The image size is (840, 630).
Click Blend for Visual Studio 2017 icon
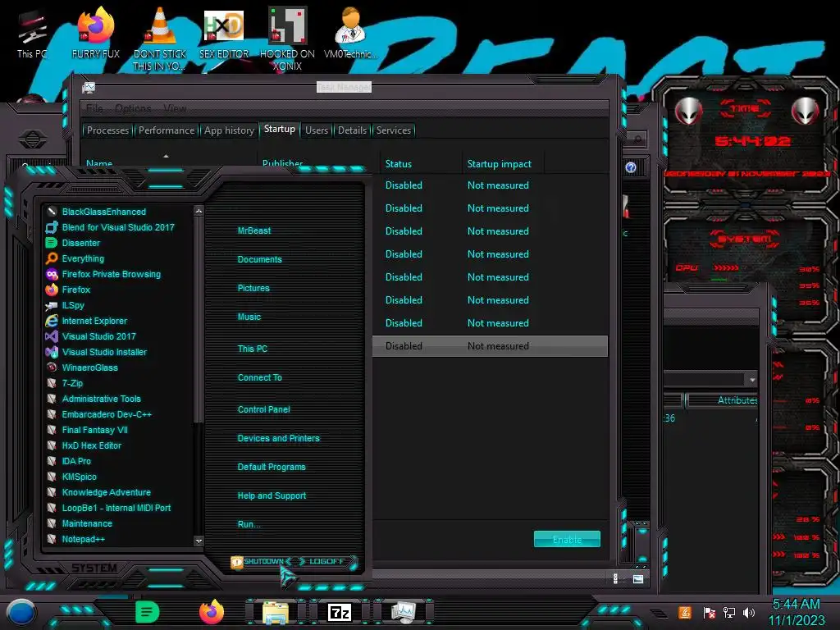click(52, 227)
